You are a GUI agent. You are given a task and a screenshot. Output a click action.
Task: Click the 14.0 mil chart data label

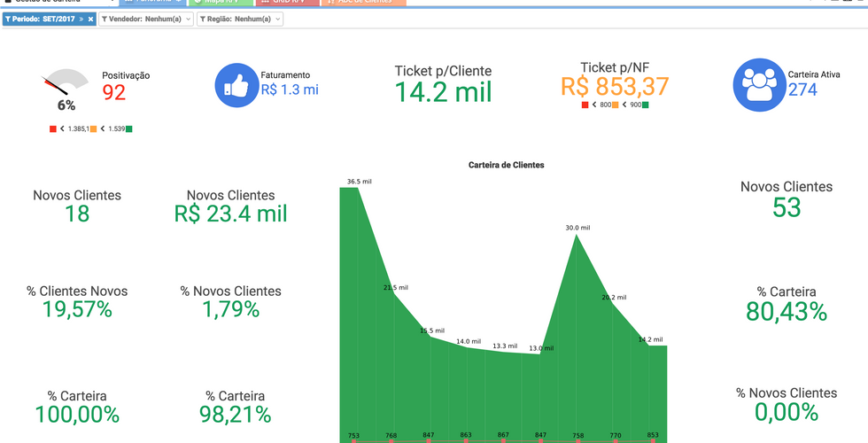click(x=469, y=342)
